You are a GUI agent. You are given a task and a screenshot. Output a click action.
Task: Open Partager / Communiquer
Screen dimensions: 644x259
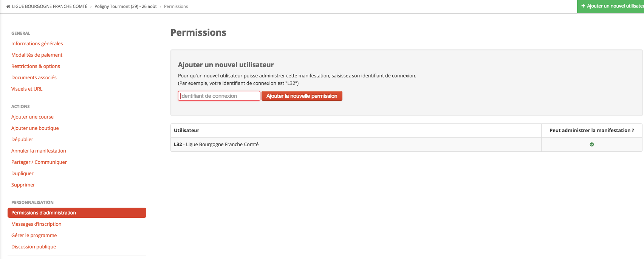pyautogui.click(x=39, y=162)
